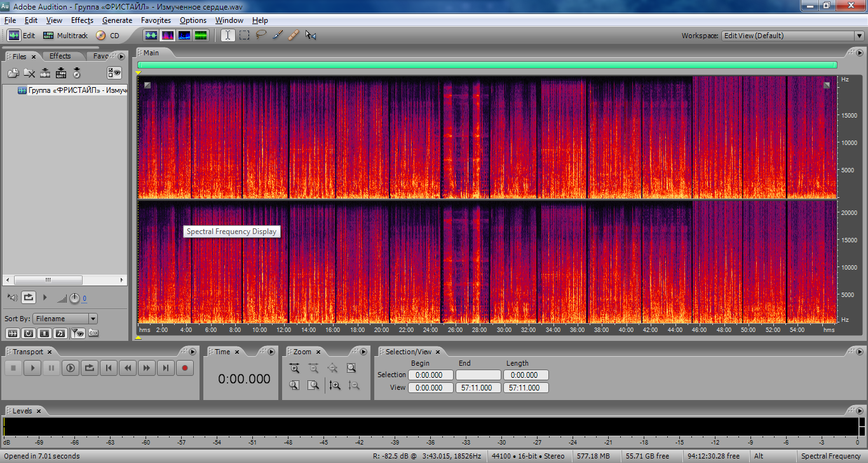
Task: Select the Spectral Pan Display icon
Action: pyautogui.click(x=184, y=36)
